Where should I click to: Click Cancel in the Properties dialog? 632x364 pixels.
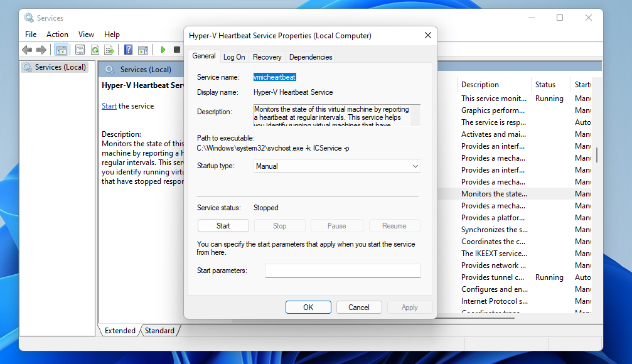pyautogui.click(x=359, y=307)
